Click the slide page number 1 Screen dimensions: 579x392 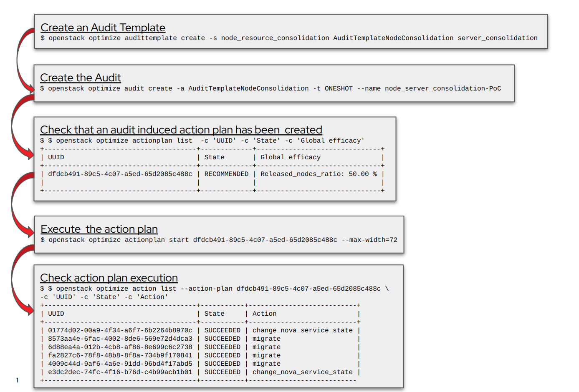click(17, 380)
